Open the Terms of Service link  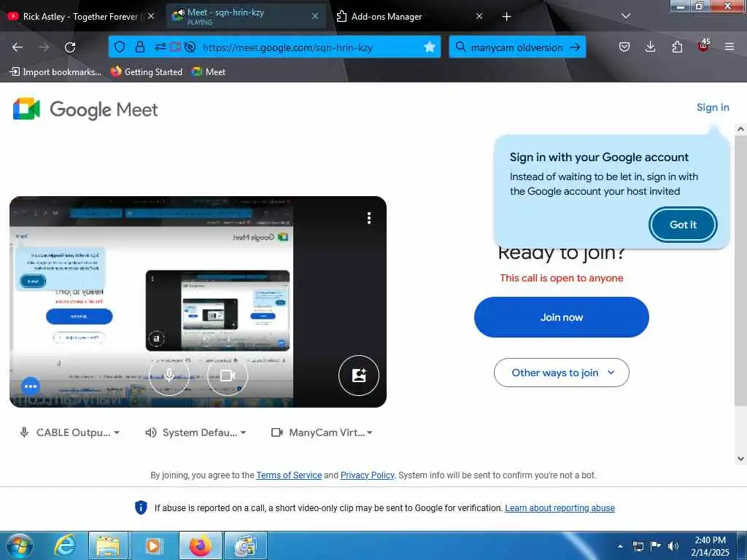pyautogui.click(x=289, y=475)
